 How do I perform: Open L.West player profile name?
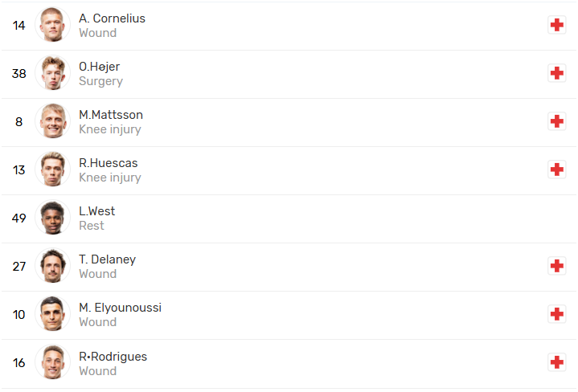[x=96, y=210]
